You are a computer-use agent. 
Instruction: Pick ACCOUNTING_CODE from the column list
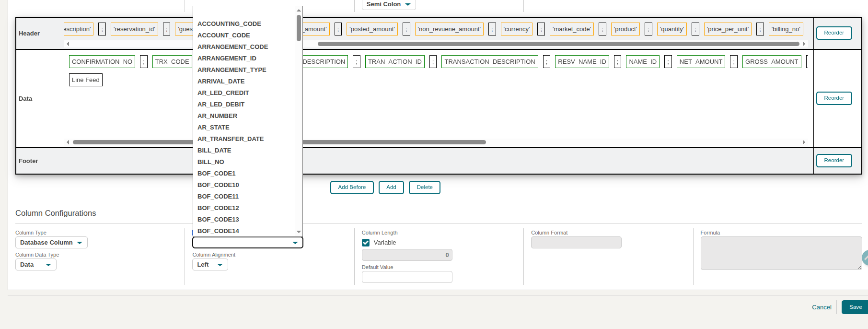point(229,24)
